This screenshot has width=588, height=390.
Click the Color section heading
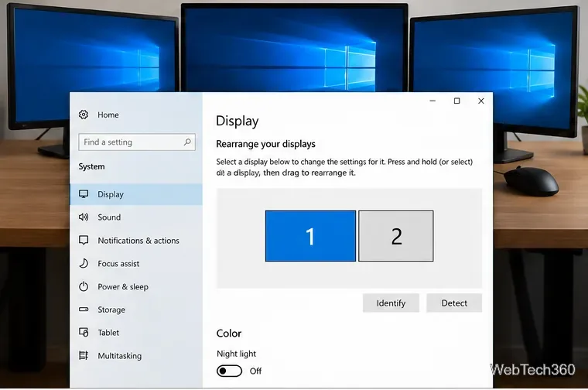point(229,334)
